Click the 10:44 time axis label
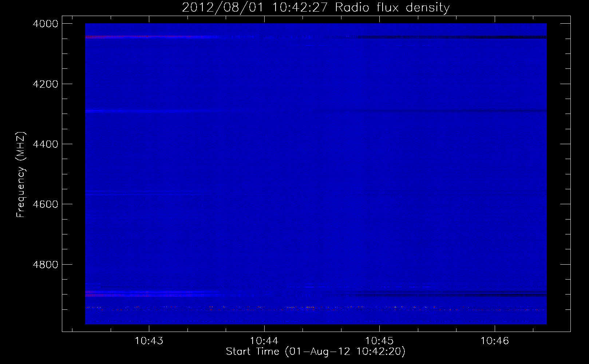 pyautogui.click(x=264, y=341)
